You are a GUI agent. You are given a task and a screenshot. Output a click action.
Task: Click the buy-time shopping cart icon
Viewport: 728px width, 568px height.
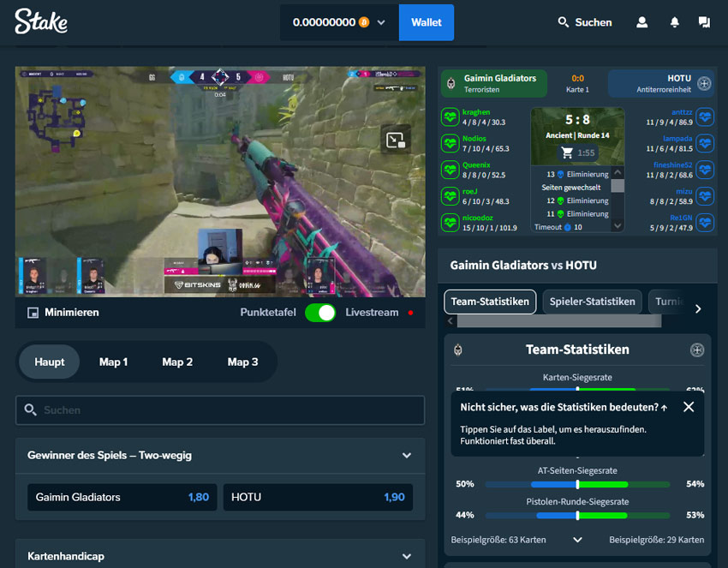(567, 152)
